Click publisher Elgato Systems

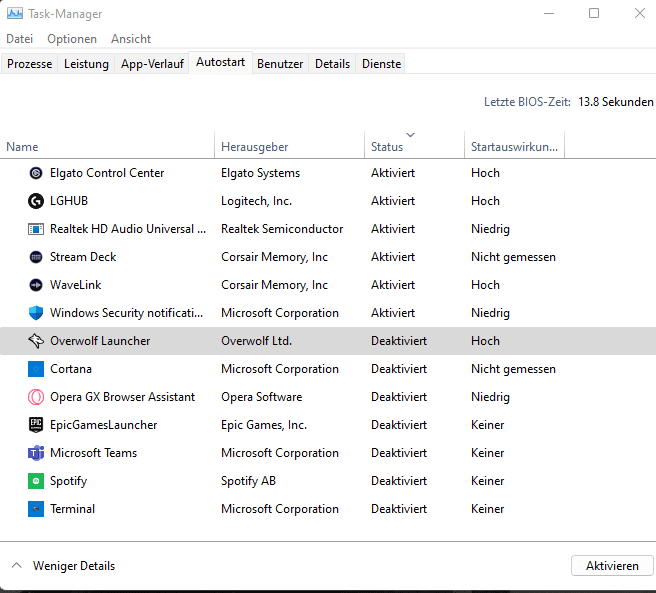(261, 173)
